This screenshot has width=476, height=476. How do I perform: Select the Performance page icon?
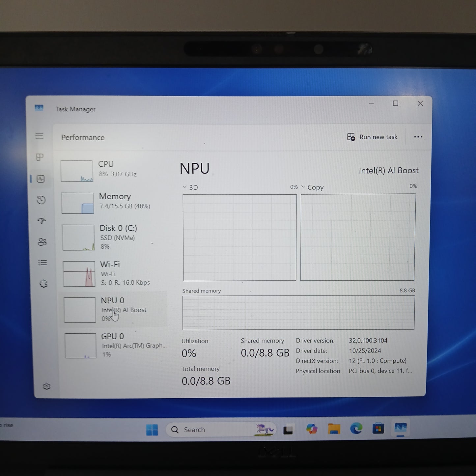click(x=41, y=179)
